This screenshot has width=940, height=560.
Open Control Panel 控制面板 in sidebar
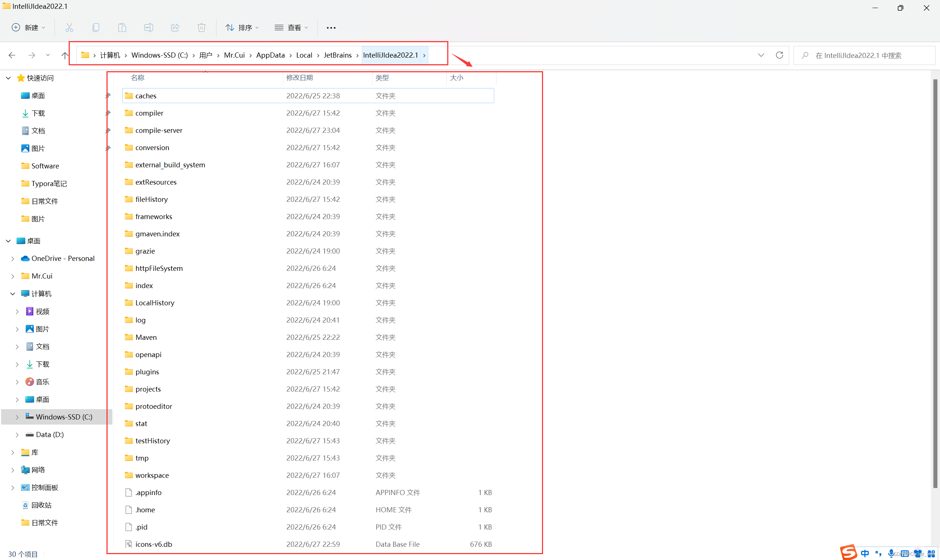tap(44, 488)
